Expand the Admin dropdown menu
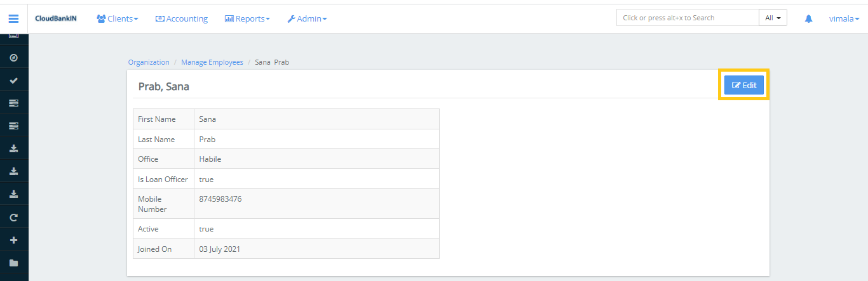This screenshot has width=868, height=281. pyautogui.click(x=307, y=19)
